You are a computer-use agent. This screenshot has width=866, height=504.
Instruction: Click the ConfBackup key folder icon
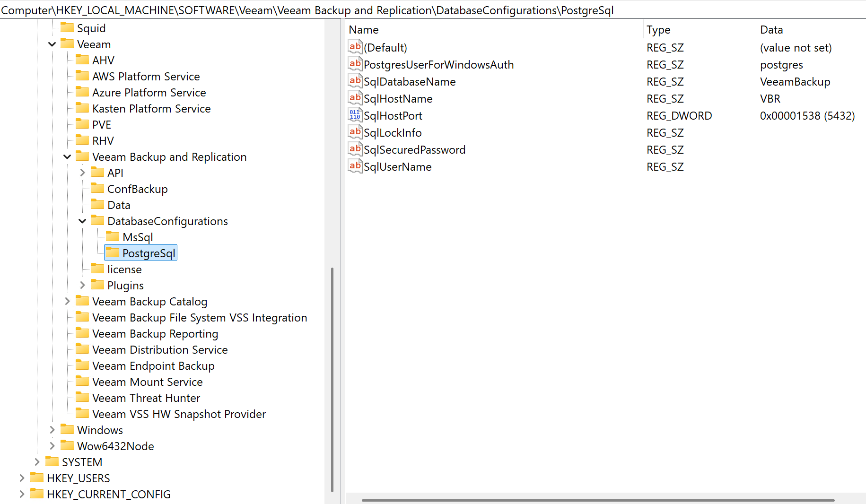click(97, 188)
